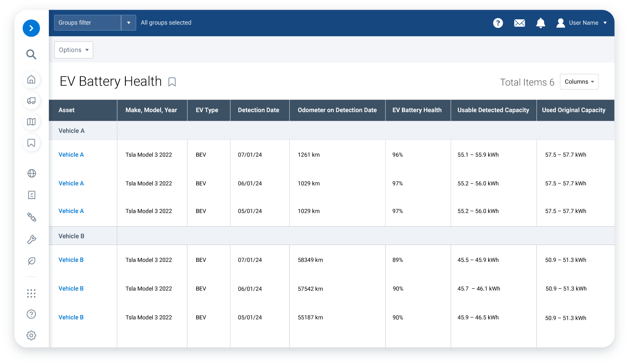Viewport: 629px width, 364px height.
Task: Sort by the Detection Date column header
Action: tap(257, 110)
